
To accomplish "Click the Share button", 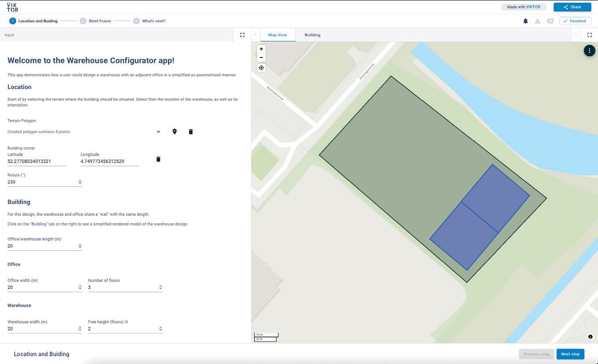I will tap(572, 7).
